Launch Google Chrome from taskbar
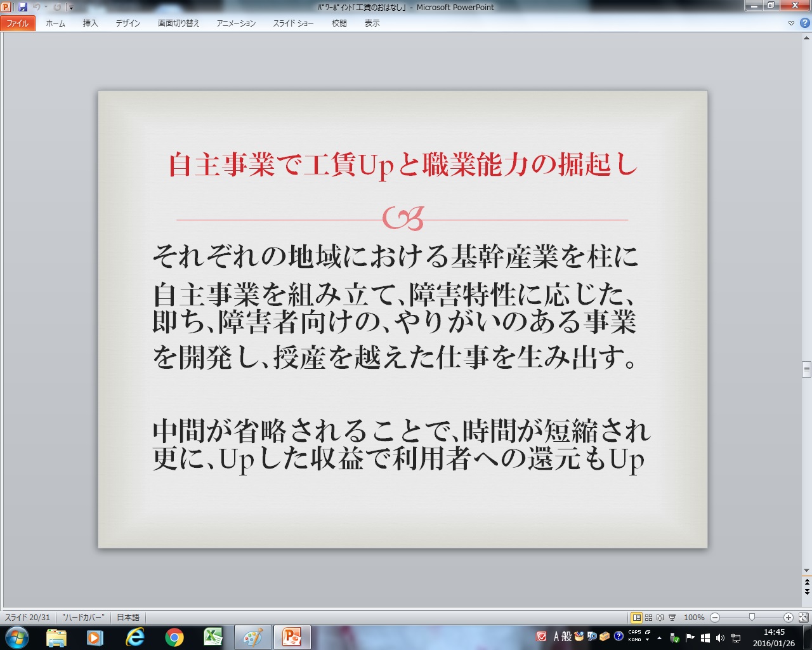 click(174, 637)
